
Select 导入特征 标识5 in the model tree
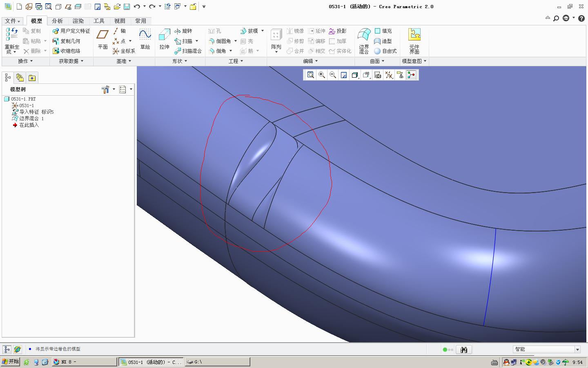click(33, 112)
